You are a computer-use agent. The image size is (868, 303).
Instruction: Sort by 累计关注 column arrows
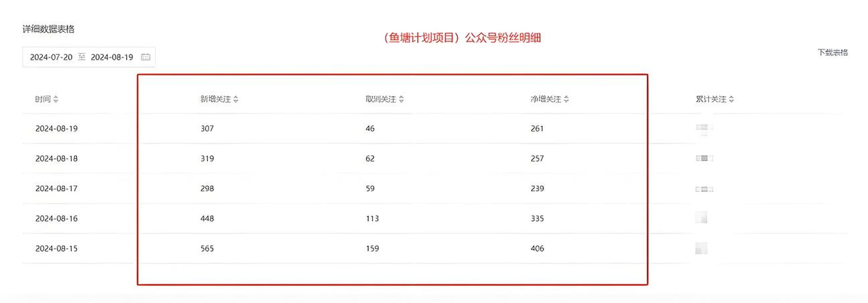(731, 99)
